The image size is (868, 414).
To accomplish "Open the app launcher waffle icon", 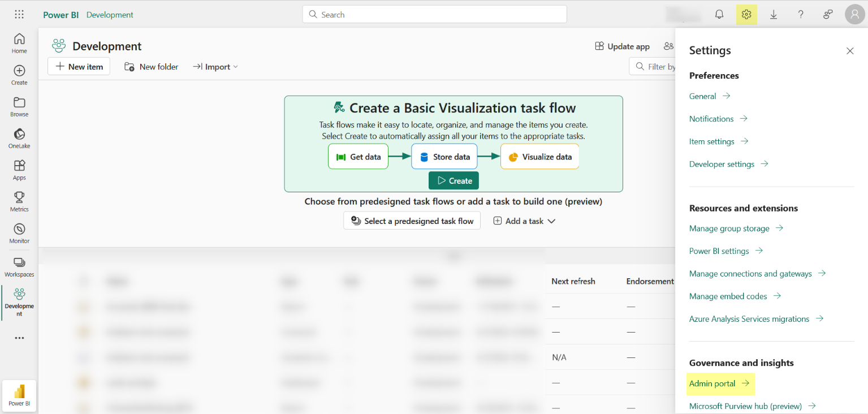I will click(x=19, y=15).
